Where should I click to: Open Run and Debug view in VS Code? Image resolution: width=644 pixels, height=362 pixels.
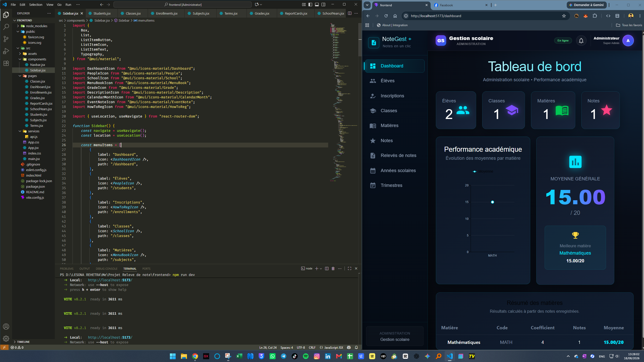[x=6, y=51]
